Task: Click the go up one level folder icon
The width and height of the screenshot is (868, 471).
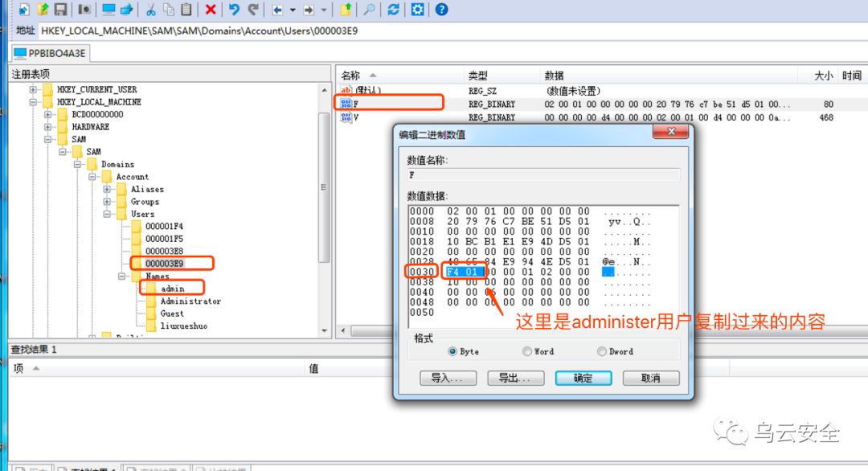Action: [x=346, y=10]
